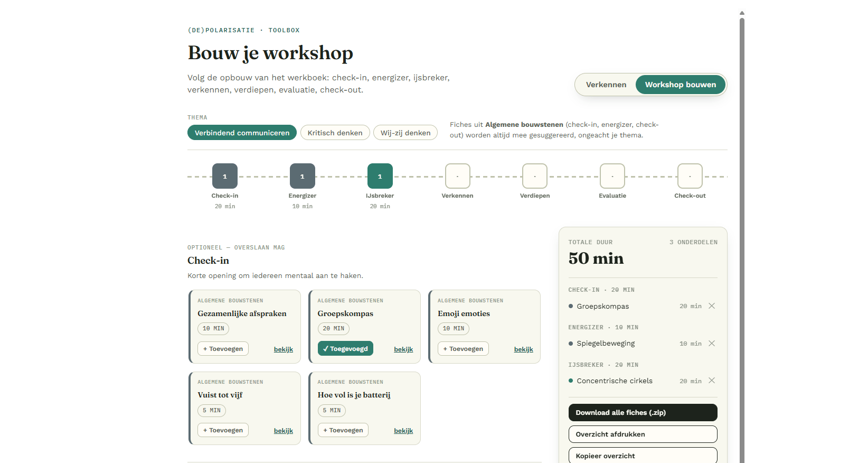Click the 'Check-in' section heading
This screenshot has height=463, width=868.
pos(208,261)
